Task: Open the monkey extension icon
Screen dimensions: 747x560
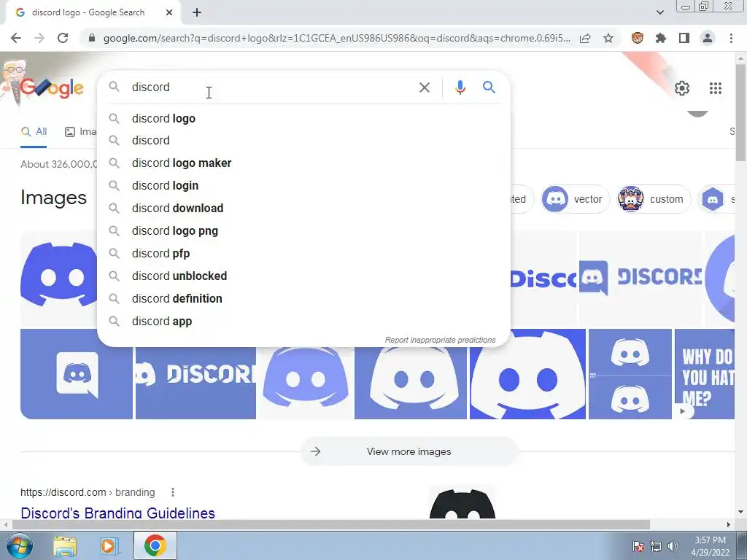Action: [x=638, y=38]
